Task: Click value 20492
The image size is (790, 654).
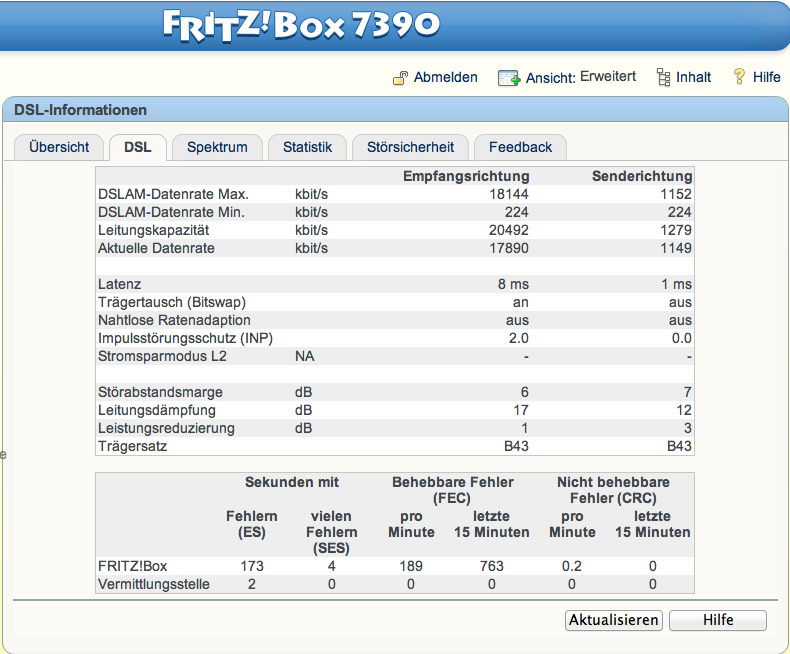Action: (509, 231)
